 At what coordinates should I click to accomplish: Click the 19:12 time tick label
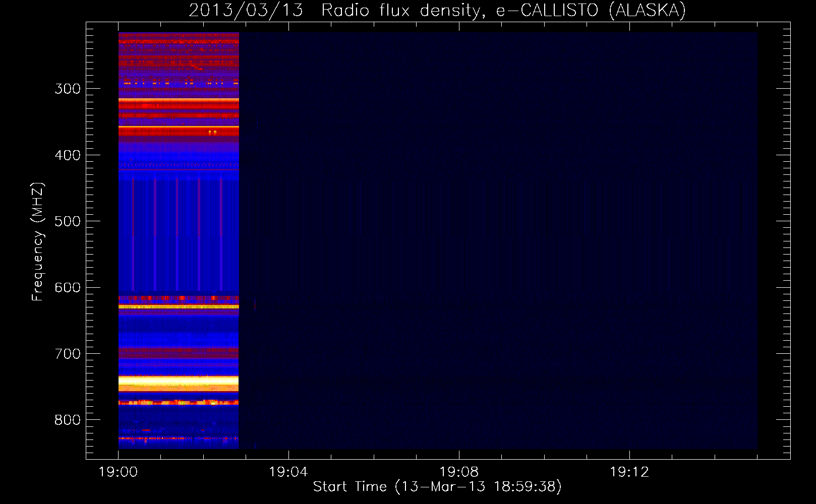tap(629, 472)
